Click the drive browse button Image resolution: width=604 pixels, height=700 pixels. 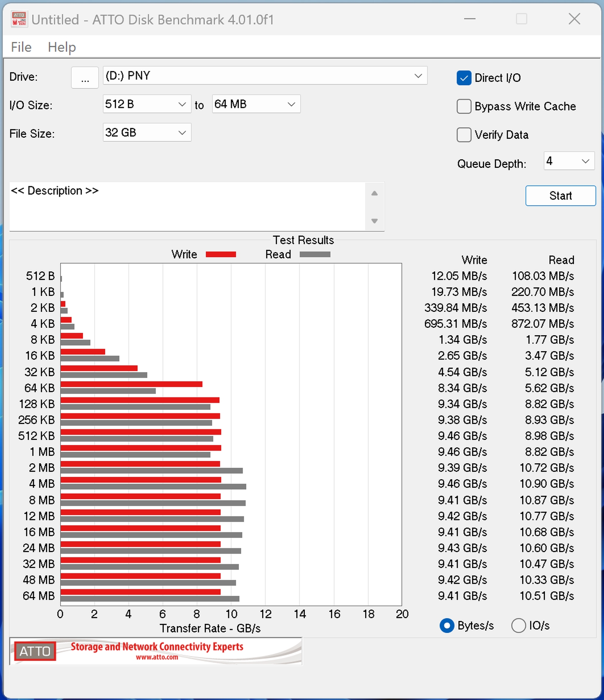pyautogui.click(x=85, y=77)
